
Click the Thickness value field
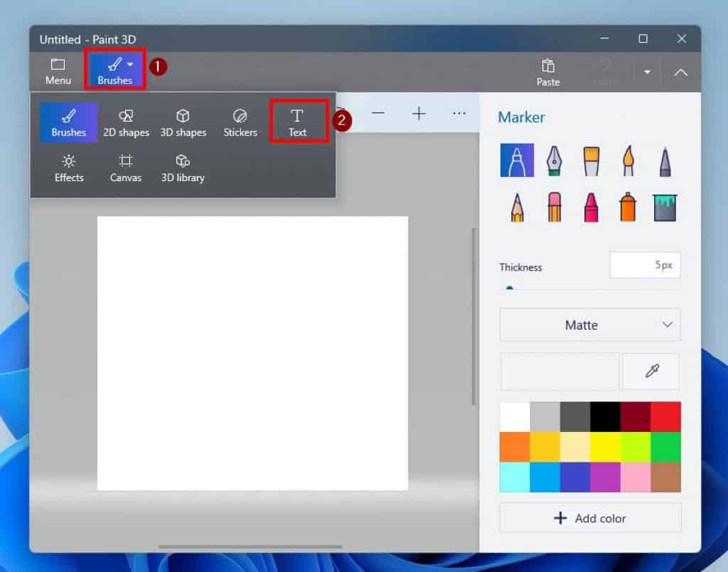coord(645,265)
